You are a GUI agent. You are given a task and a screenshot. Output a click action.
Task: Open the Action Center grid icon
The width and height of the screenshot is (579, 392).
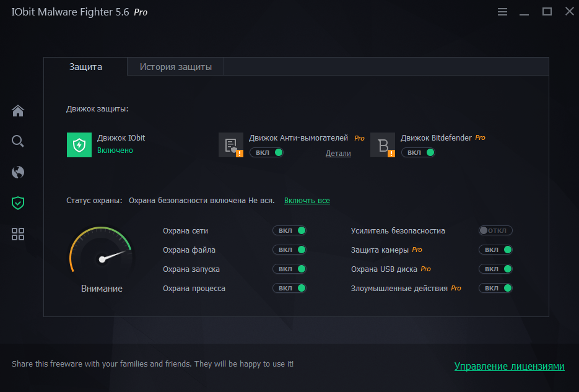(x=18, y=234)
